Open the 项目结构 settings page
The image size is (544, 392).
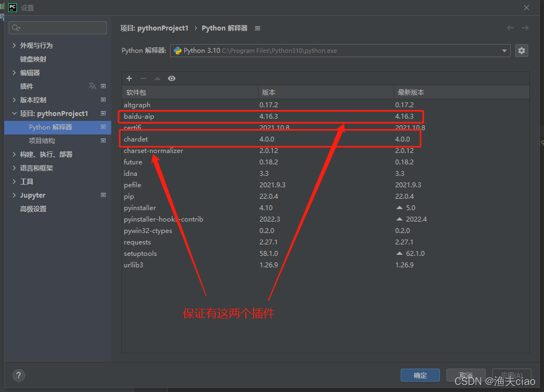pyautogui.click(x=42, y=140)
